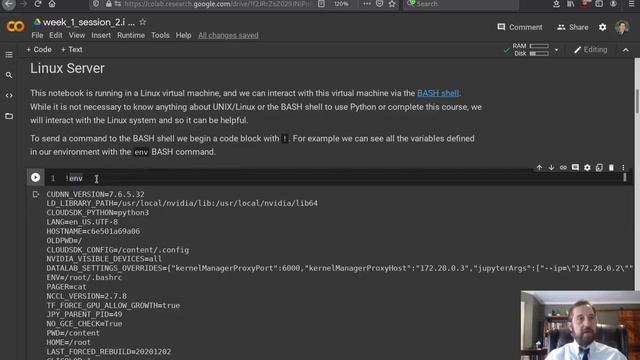Screen dimensions: 640x360
Task: Copy link to cell icon
Action: [563, 168]
